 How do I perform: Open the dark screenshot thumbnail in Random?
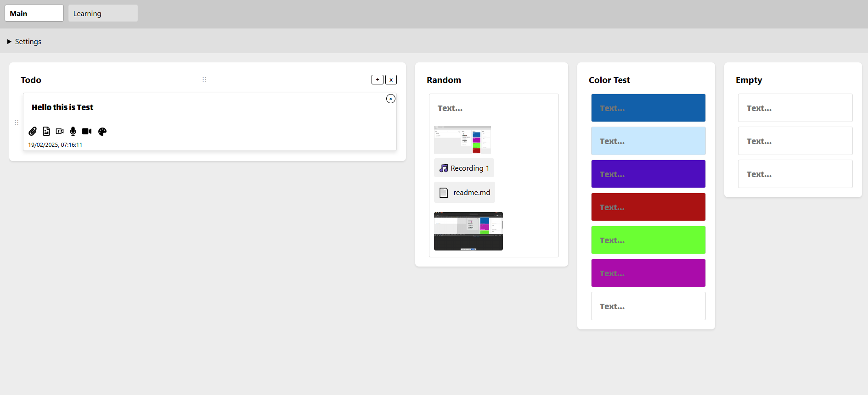click(x=468, y=231)
